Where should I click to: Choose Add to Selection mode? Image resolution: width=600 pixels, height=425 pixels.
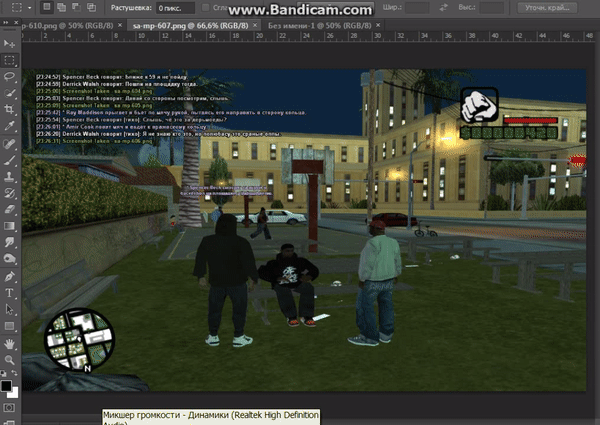[x=61, y=7]
